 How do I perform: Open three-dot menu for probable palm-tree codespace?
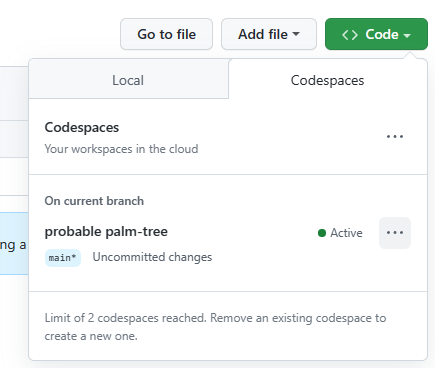click(x=395, y=233)
